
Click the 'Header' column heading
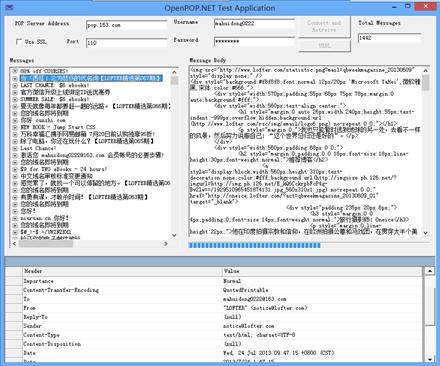tap(123, 271)
